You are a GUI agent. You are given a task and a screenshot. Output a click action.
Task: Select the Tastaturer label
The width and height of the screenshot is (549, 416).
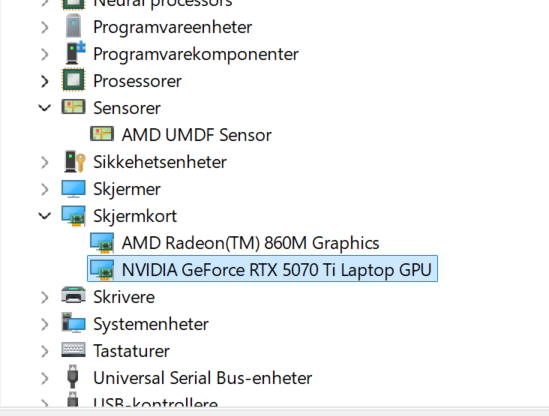click(x=131, y=351)
